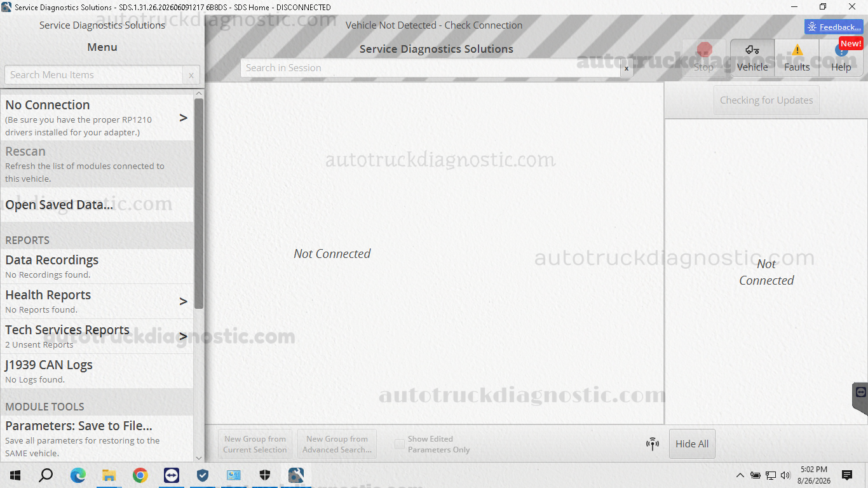Open the Faults warning view
The width and height of the screenshot is (868, 488).
pos(797,58)
